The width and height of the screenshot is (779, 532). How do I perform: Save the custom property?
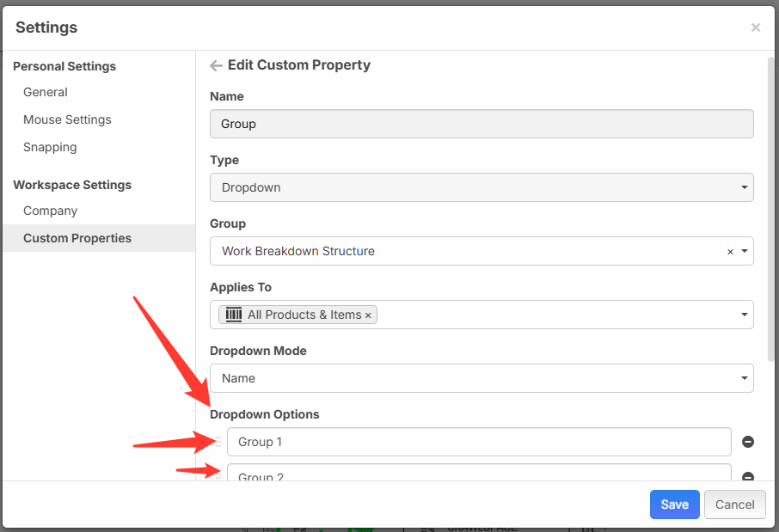674,504
